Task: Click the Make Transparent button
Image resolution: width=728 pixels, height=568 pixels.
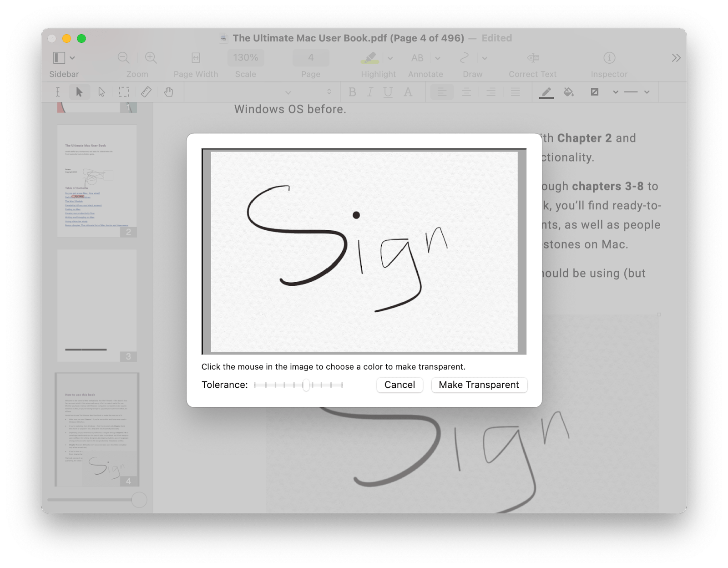Action: click(x=479, y=385)
